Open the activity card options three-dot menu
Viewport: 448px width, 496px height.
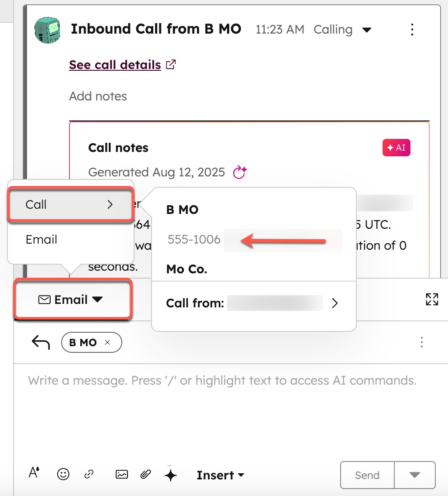(412, 29)
